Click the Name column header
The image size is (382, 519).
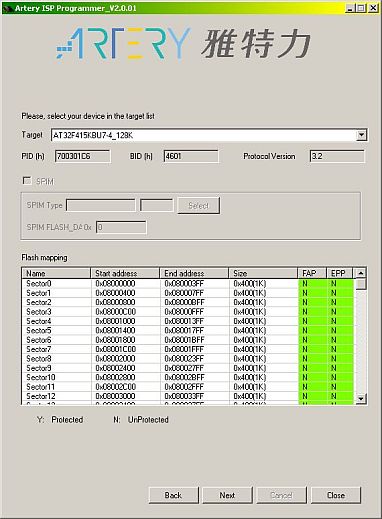coord(56,273)
